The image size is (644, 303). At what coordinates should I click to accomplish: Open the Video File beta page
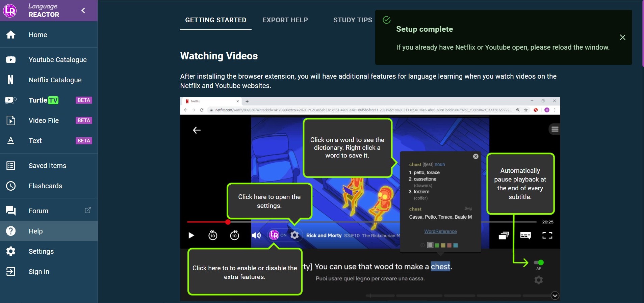pyautogui.click(x=44, y=120)
